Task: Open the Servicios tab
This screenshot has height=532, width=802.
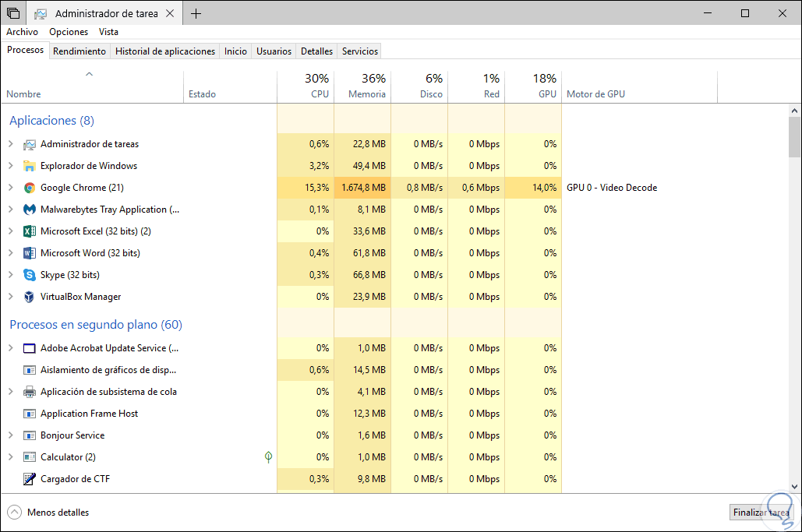Action: [x=360, y=51]
